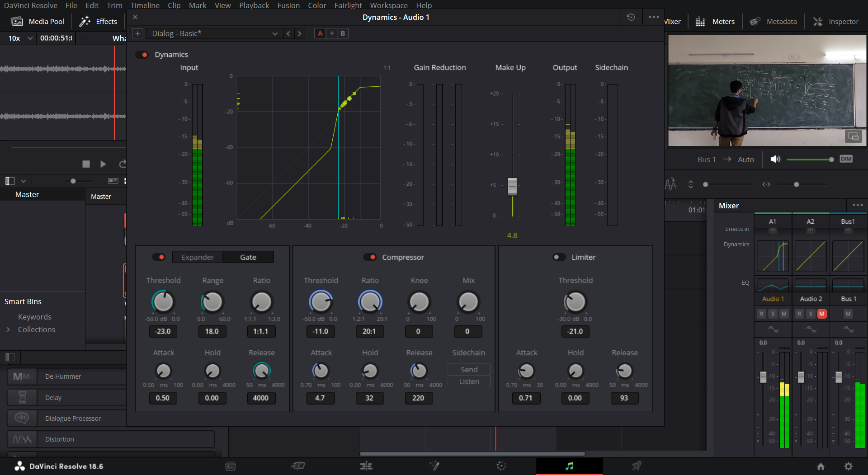Select the Expander mode tab
The image size is (868, 475).
coord(198,257)
